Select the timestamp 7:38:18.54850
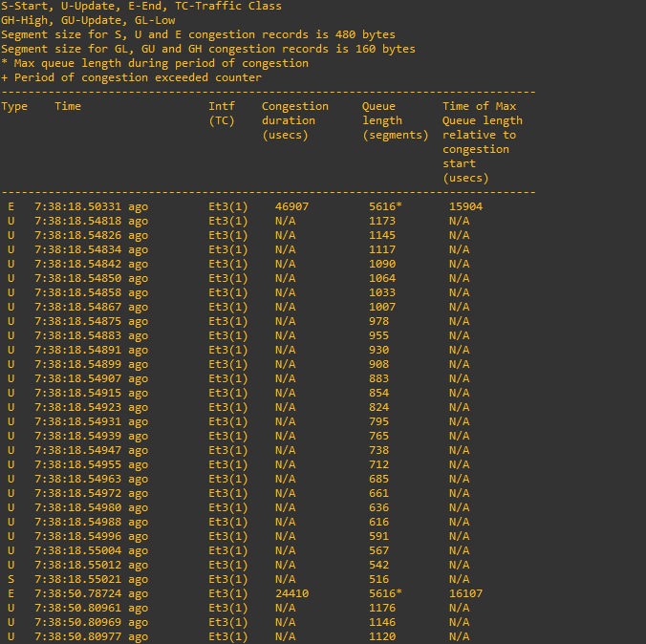Viewport: 646px width, 644px height. (x=77, y=278)
